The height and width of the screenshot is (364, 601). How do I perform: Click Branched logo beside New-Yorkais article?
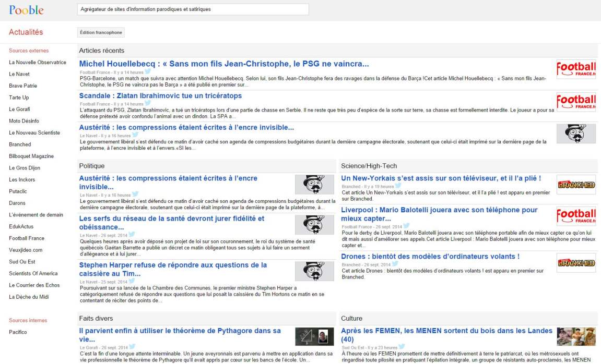point(576,185)
